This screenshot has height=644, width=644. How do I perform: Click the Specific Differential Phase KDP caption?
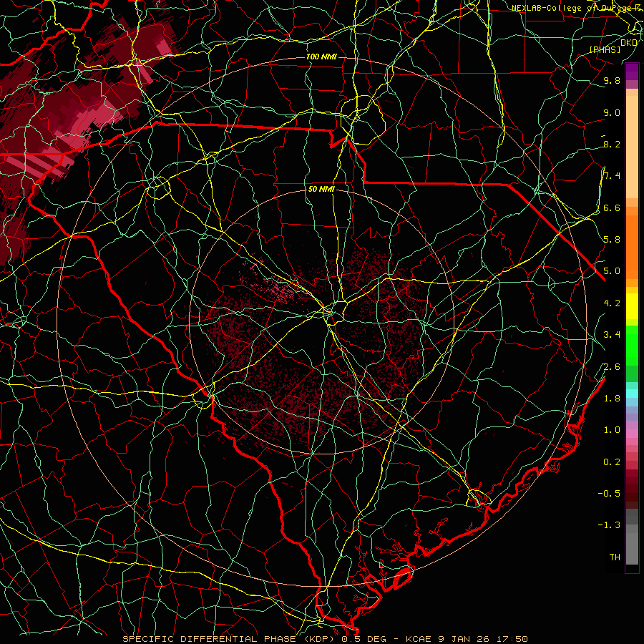(326, 639)
